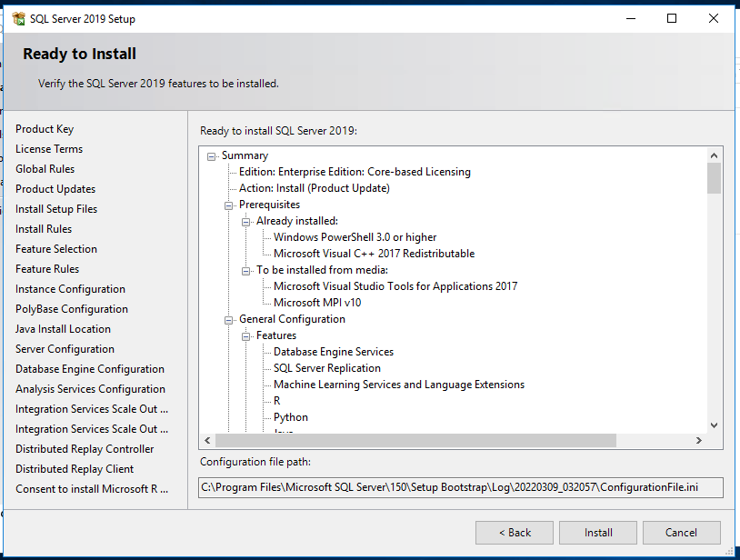This screenshot has height=560, width=740.
Task: Click the SQL Server Setup title bar icon
Action: (18, 19)
